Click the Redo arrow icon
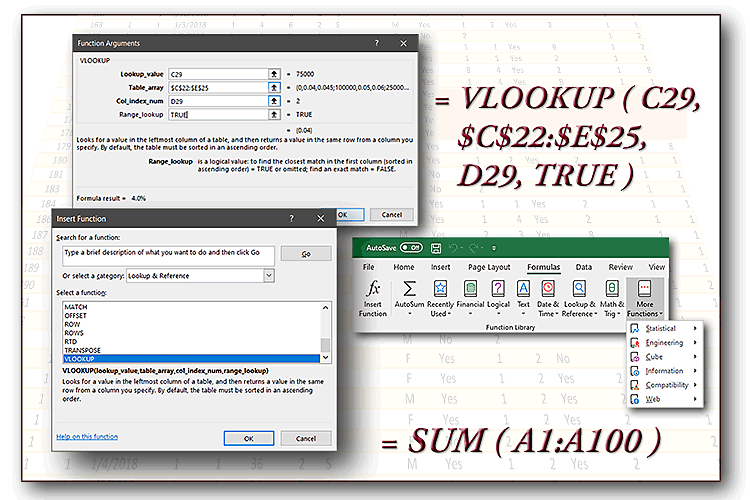The image size is (750, 500). (x=474, y=248)
